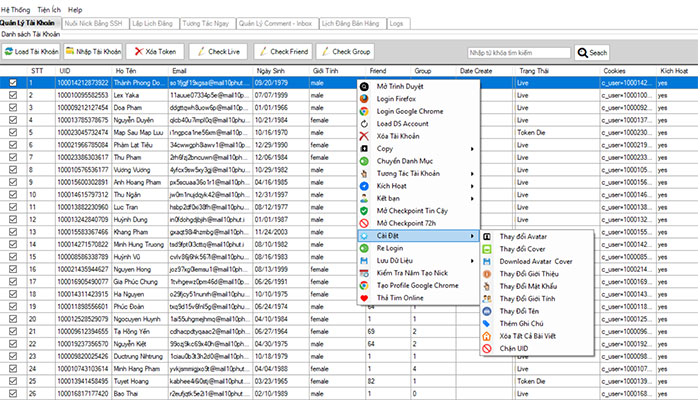Click the Firefox icon beside Login Firefox

[364, 99]
